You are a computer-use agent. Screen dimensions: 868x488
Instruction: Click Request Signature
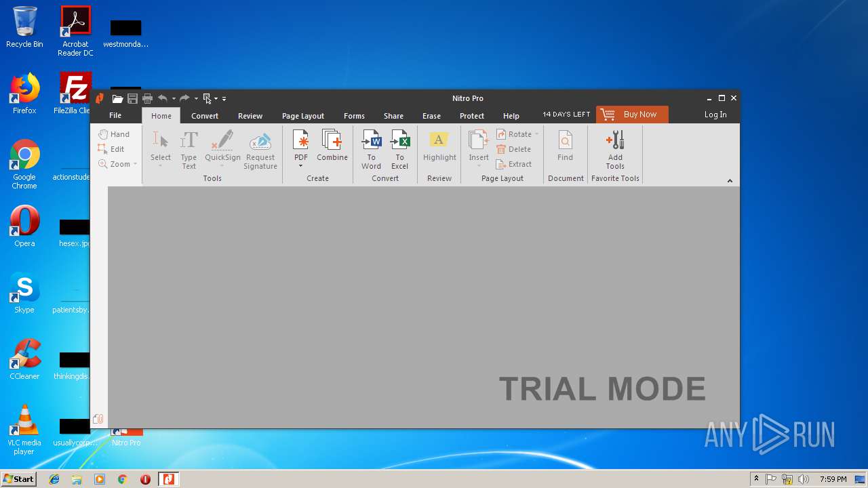260,150
